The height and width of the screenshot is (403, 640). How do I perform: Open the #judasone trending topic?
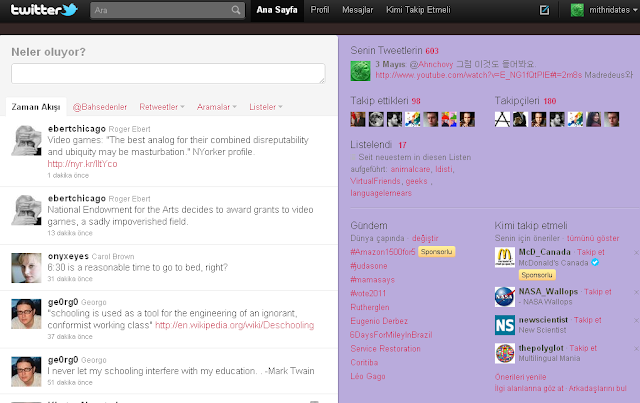[369, 266]
